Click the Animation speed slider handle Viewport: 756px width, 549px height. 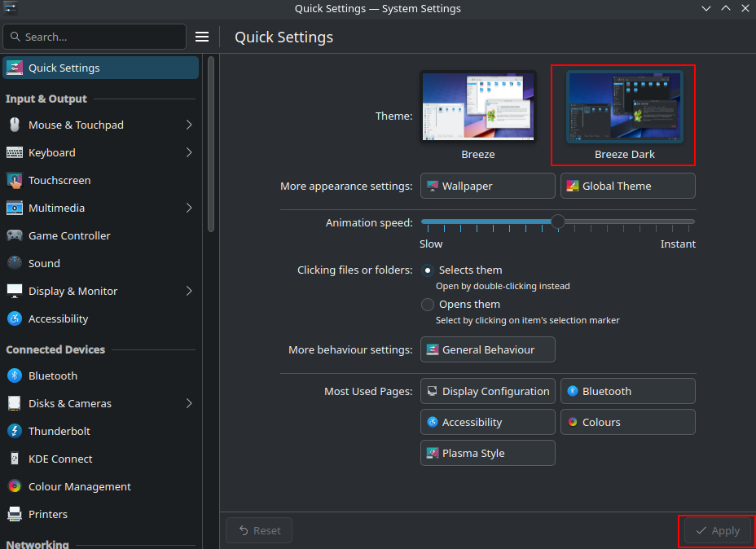(x=558, y=222)
